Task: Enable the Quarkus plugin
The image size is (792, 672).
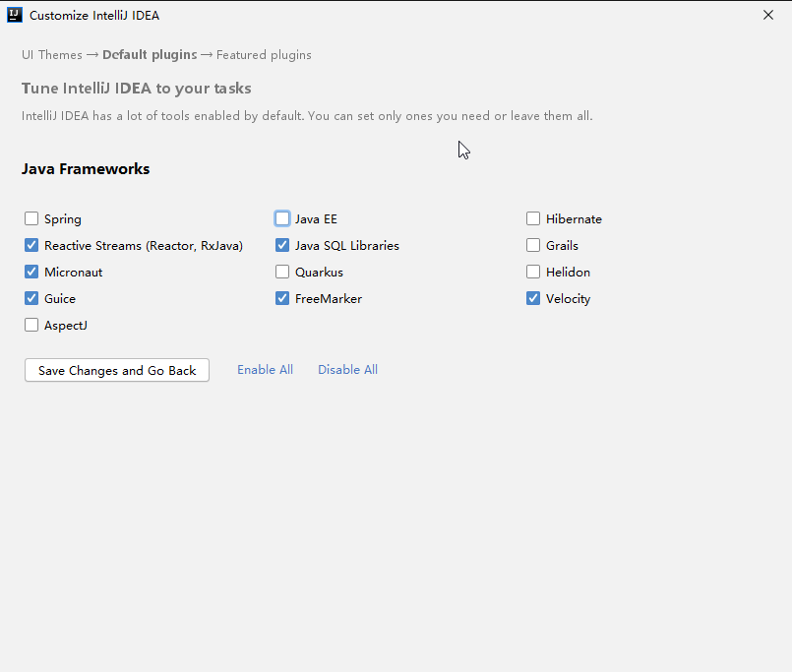Action: click(x=282, y=272)
